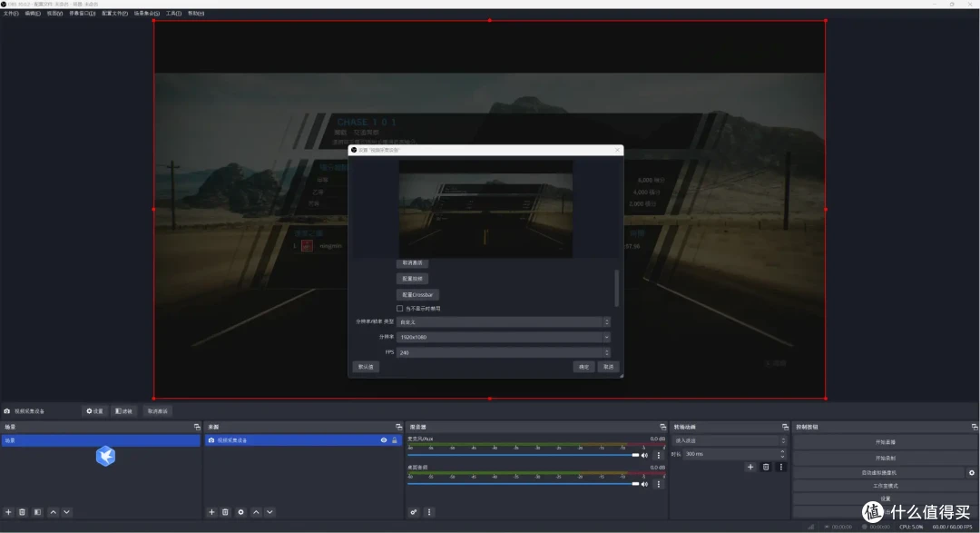The width and height of the screenshot is (980, 533).
Task: Add a new source with plus icon
Action: tap(211, 512)
